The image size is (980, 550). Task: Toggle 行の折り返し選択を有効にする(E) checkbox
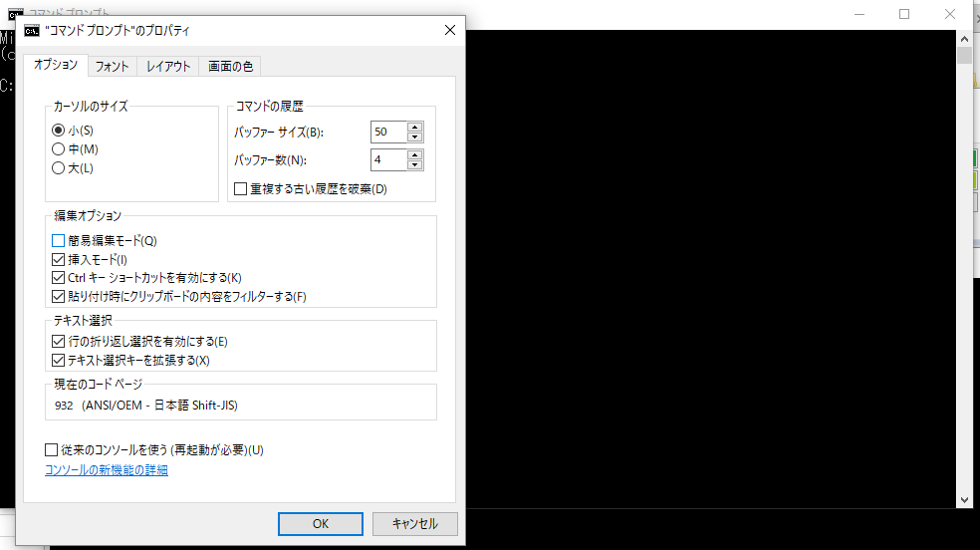tap(58, 341)
